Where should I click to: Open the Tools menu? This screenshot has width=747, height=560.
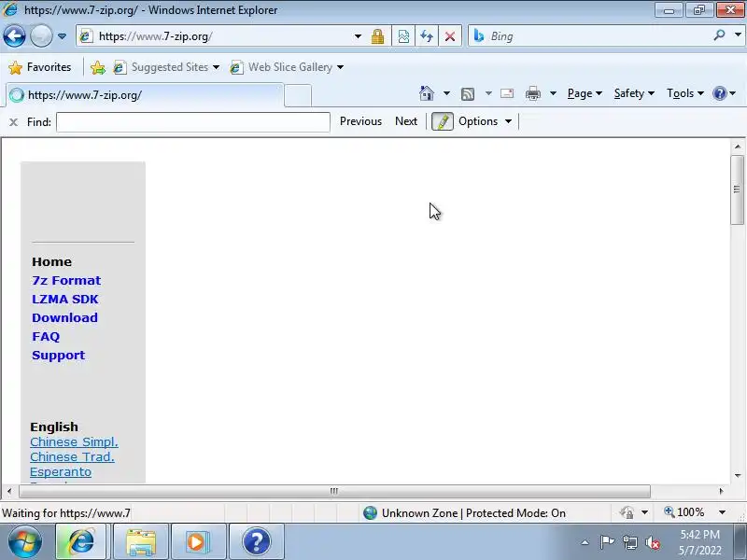685,93
